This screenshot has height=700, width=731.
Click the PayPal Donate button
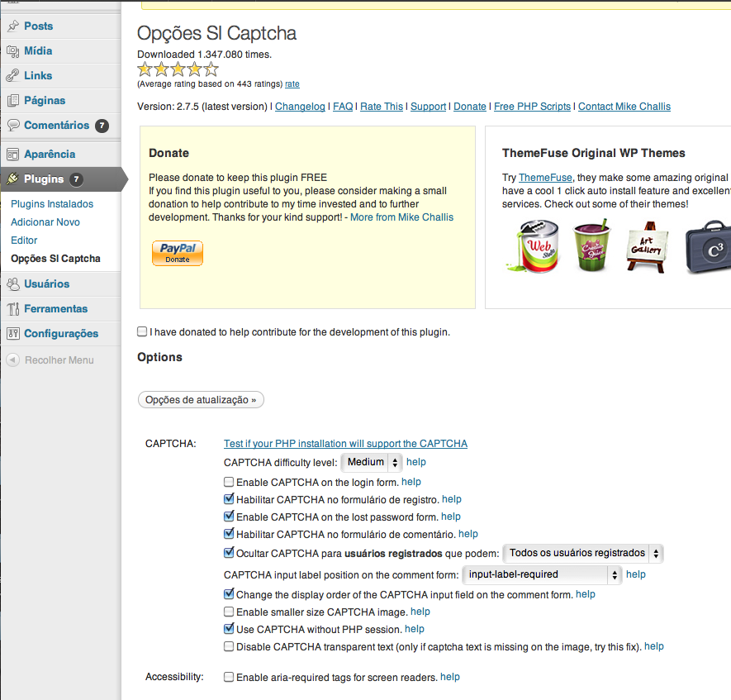point(178,253)
